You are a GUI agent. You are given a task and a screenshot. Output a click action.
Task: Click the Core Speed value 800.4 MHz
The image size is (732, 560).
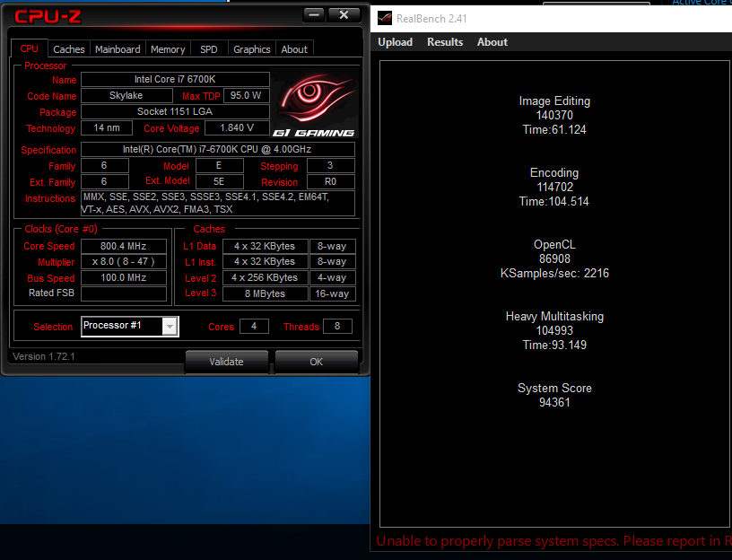click(x=124, y=246)
